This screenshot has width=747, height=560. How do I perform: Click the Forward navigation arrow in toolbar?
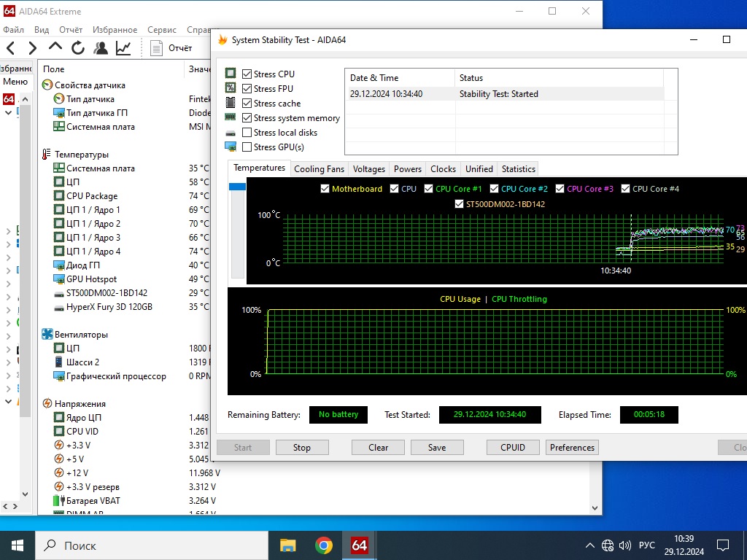pos(32,48)
